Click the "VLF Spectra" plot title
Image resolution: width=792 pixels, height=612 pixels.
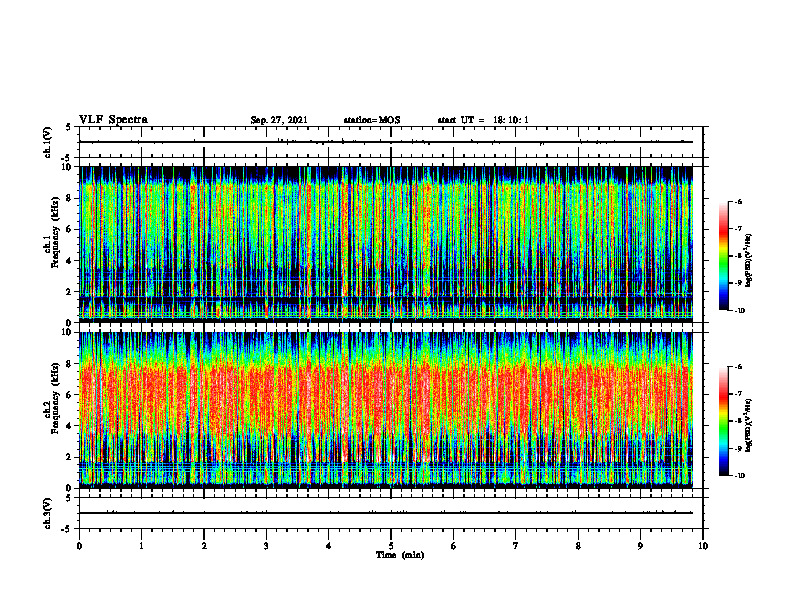pyautogui.click(x=113, y=120)
